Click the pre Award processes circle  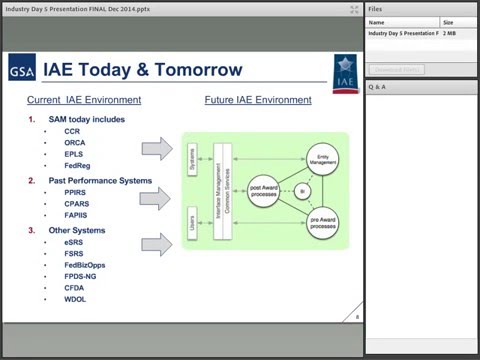click(322, 223)
